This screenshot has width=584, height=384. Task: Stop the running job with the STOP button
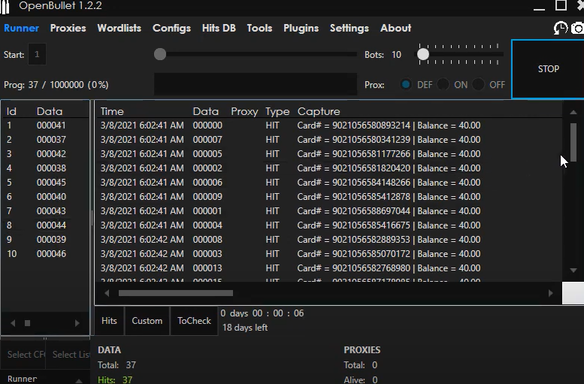(548, 69)
